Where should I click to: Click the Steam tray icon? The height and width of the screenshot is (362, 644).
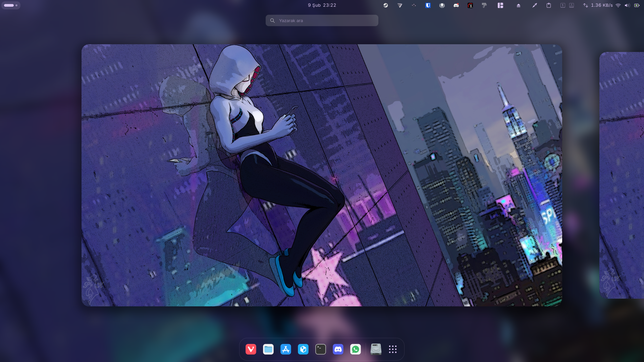pos(386,5)
